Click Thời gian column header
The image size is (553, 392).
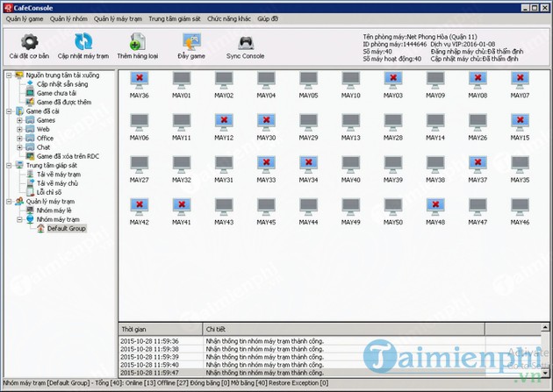(x=161, y=330)
